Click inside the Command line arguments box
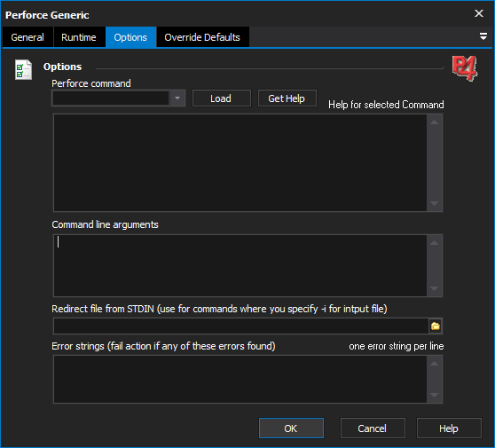The height and width of the screenshot is (448, 495). point(240,265)
